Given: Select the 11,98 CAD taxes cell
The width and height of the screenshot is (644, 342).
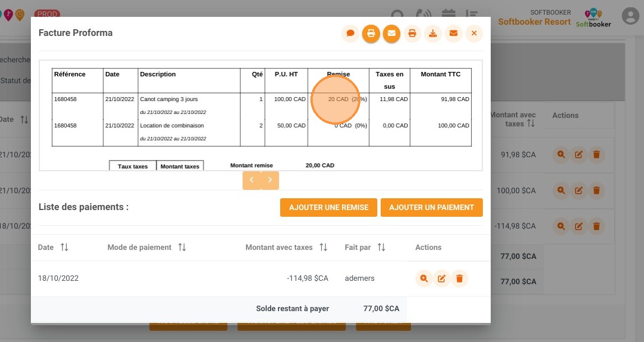Looking at the screenshot, I should click(x=394, y=99).
